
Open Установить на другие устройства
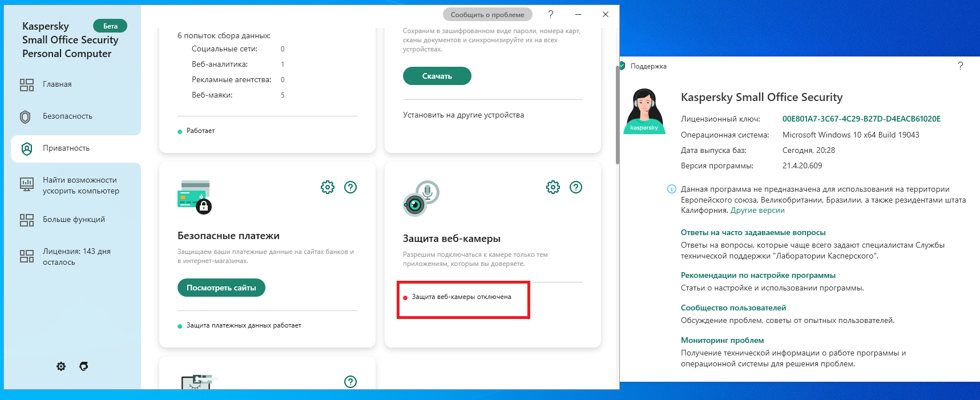coord(463,115)
